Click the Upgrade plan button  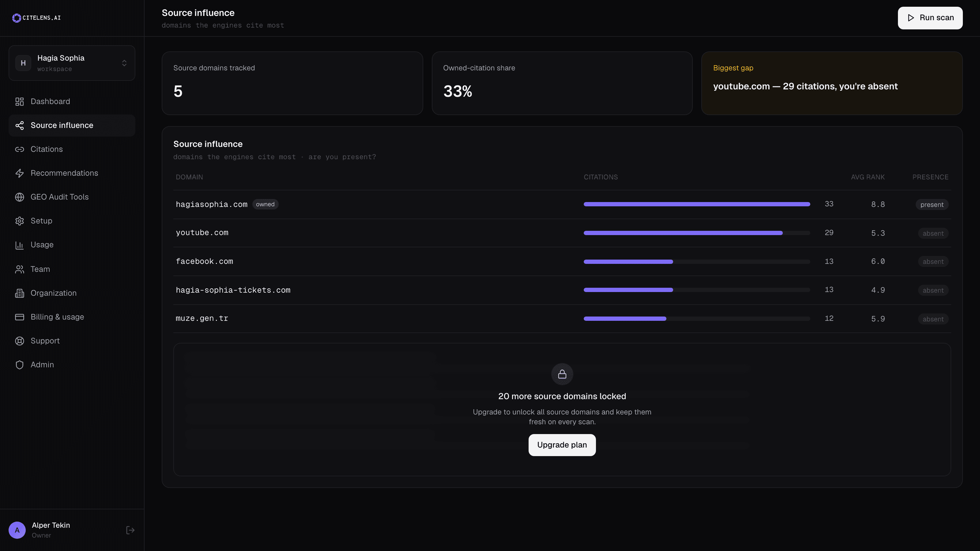point(562,445)
